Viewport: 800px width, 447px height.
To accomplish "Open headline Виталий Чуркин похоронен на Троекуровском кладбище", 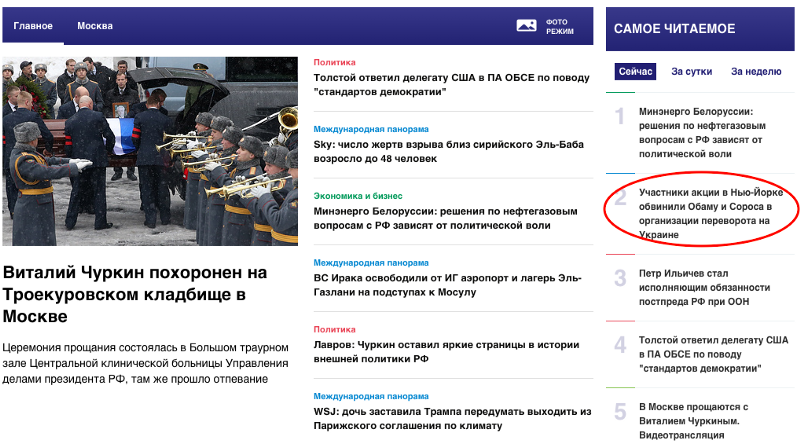I will [x=135, y=294].
